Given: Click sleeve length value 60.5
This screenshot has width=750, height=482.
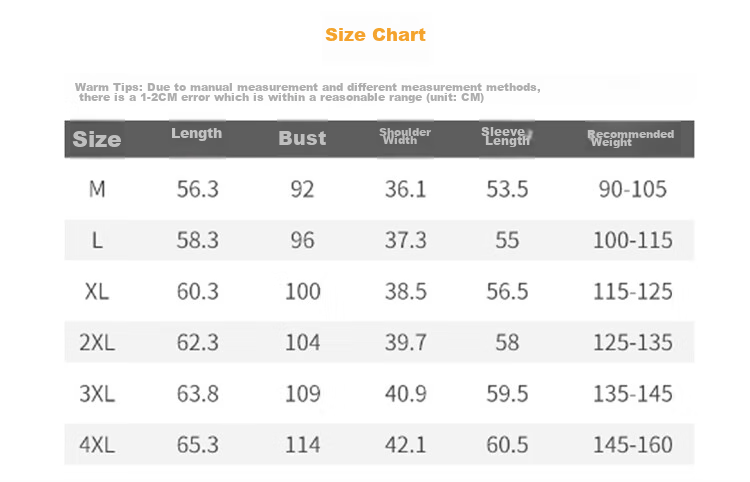Looking at the screenshot, I should [x=507, y=445].
